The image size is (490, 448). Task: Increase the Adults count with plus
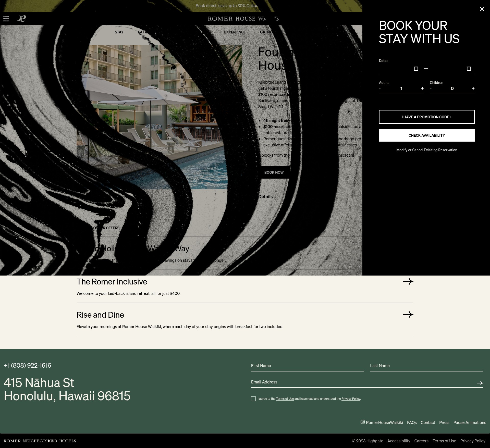(x=422, y=88)
